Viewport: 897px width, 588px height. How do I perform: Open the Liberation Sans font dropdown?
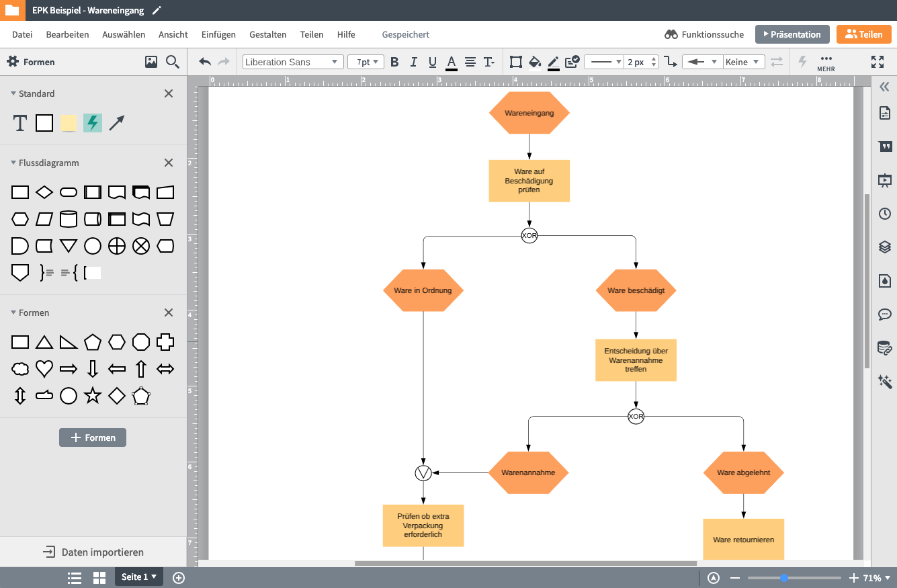(x=292, y=62)
